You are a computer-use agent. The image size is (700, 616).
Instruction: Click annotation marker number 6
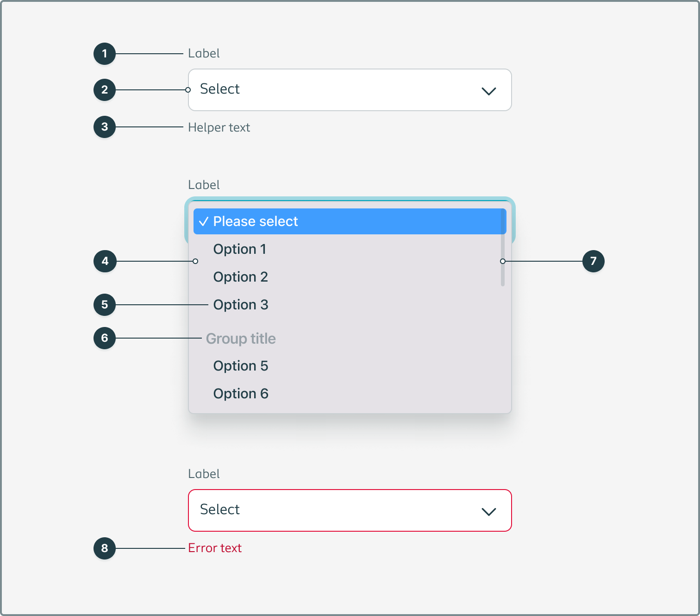point(104,338)
